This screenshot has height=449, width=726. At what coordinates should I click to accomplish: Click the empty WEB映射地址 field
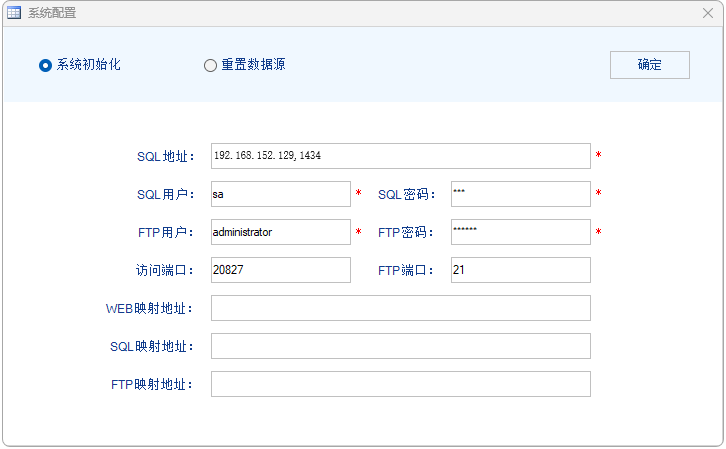coord(400,308)
